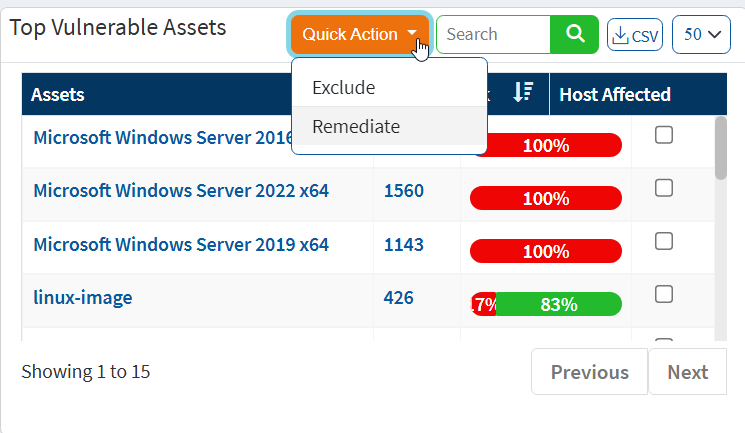This screenshot has width=745, height=433.
Task: Download the asset list as CSV
Action: 635,35
